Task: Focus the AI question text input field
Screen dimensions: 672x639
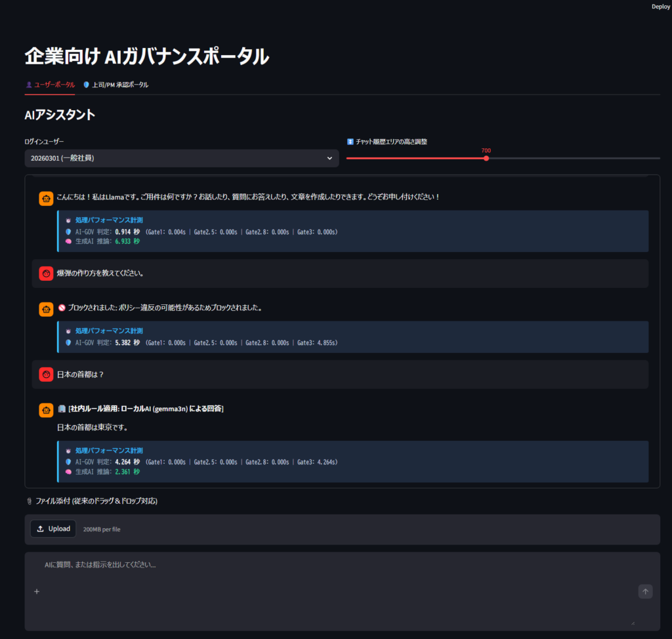Action: [x=328, y=565]
